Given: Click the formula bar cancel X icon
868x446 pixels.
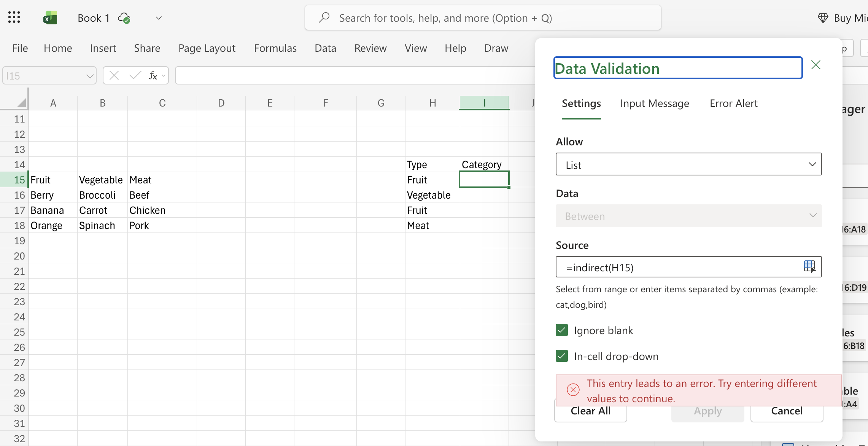Looking at the screenshot, I should [x=114, y=75].
